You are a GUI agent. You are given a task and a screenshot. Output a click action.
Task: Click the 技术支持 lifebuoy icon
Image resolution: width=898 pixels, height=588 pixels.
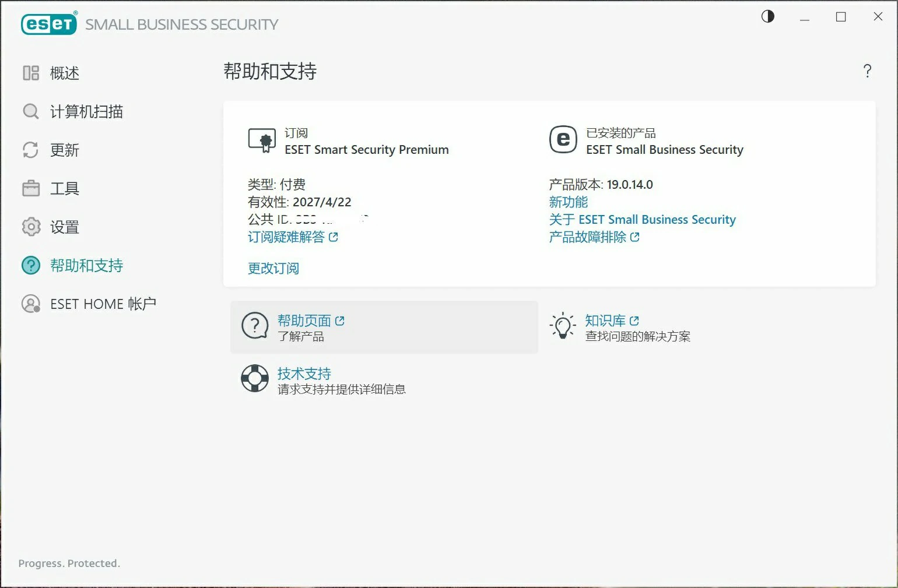[255, 379]
